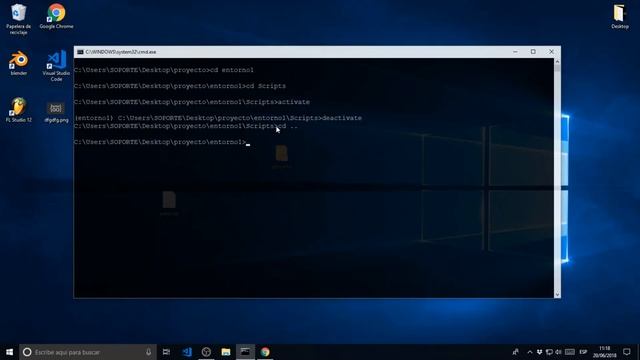Click the 'cd entorno1' command line
Image resolution: width=640 pixels, height=360 pixels.
(164, 70)
